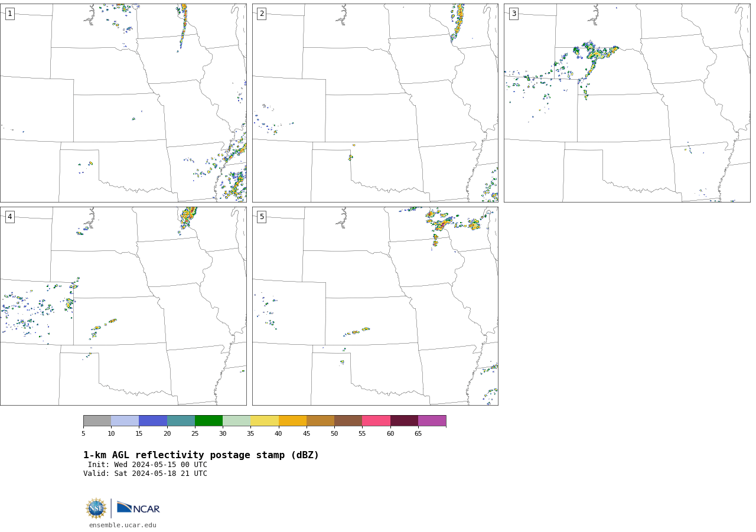756x532 pixels.
Task: Click the member number label '3'
Action: point(513,14)
